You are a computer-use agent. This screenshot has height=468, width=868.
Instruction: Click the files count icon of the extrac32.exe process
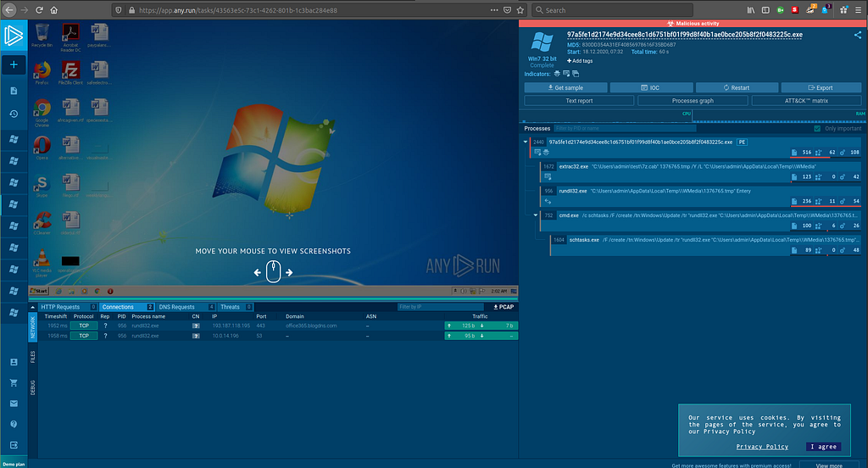[794, 177]
